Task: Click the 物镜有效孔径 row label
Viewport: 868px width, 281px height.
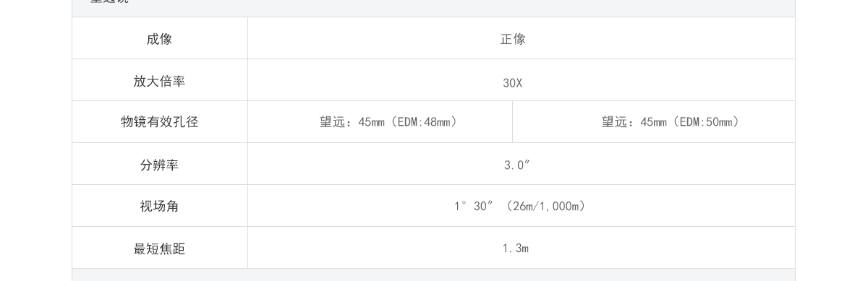Action: (160, 122)
